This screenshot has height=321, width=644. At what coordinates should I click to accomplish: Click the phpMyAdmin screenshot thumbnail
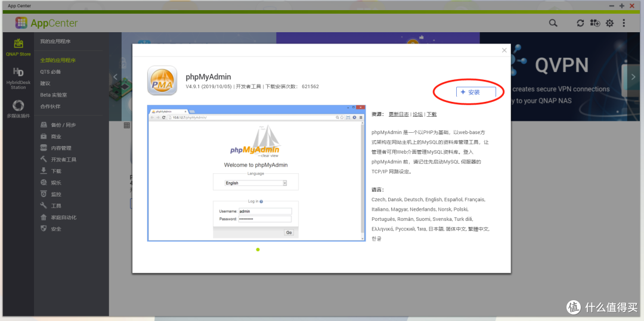pyautogui.click(x=256, y=173)
